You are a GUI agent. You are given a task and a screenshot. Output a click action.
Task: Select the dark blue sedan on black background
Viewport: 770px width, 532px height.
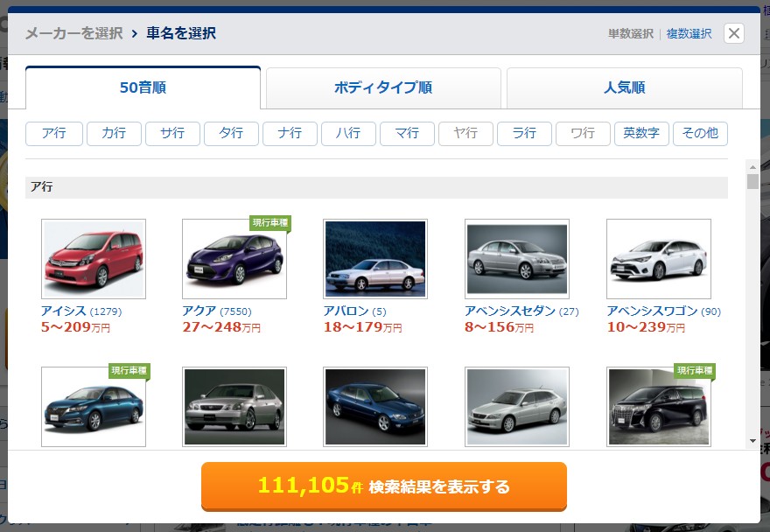375,407
